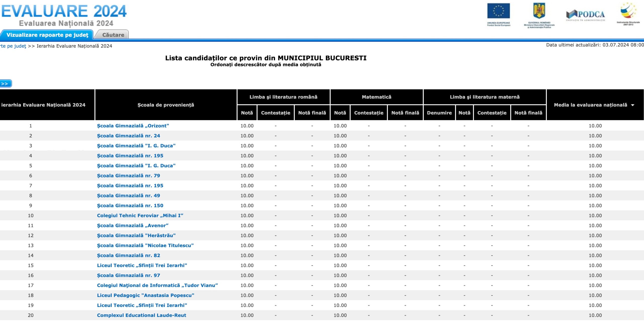The height and width of the screenshot is (321, 644).
Task: Click the Instrumente Structurale logo
Action: tap(628, 11)
